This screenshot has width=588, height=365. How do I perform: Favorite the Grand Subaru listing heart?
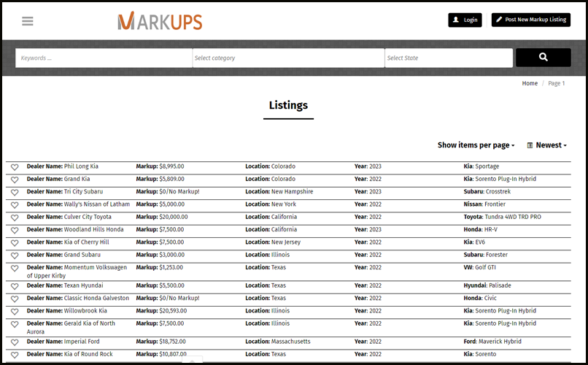tap(15, 255)
